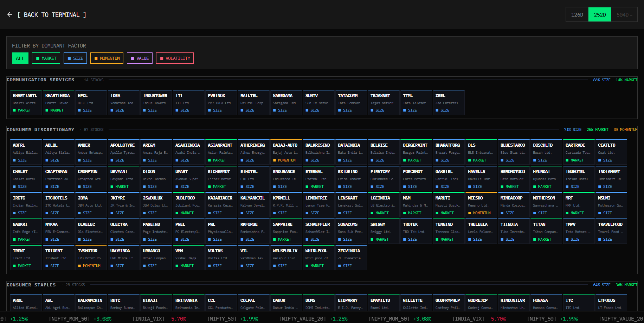Click the JUBLFOOD stock card
This screenshot has height=323, width=644.
(188, 205)
